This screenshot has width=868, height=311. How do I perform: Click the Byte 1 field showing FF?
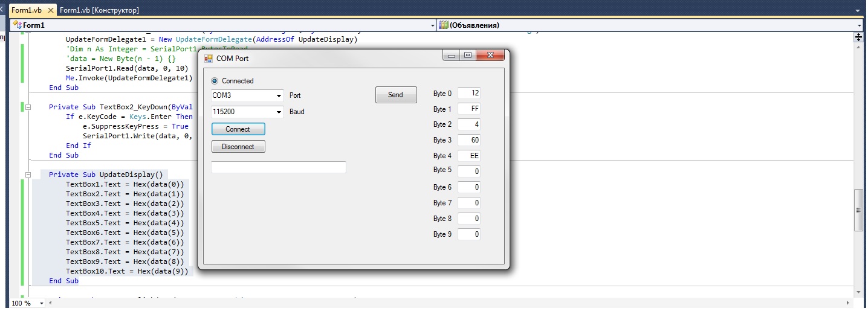pos(469,109)
